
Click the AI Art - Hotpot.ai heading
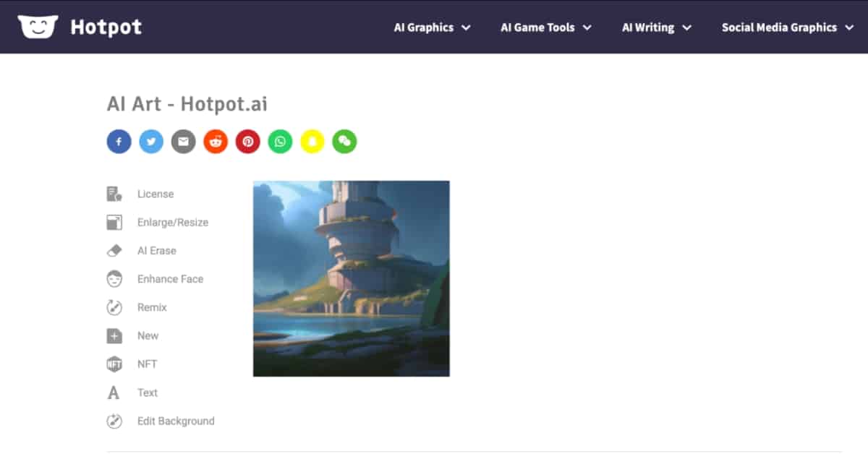coord(187,104)
